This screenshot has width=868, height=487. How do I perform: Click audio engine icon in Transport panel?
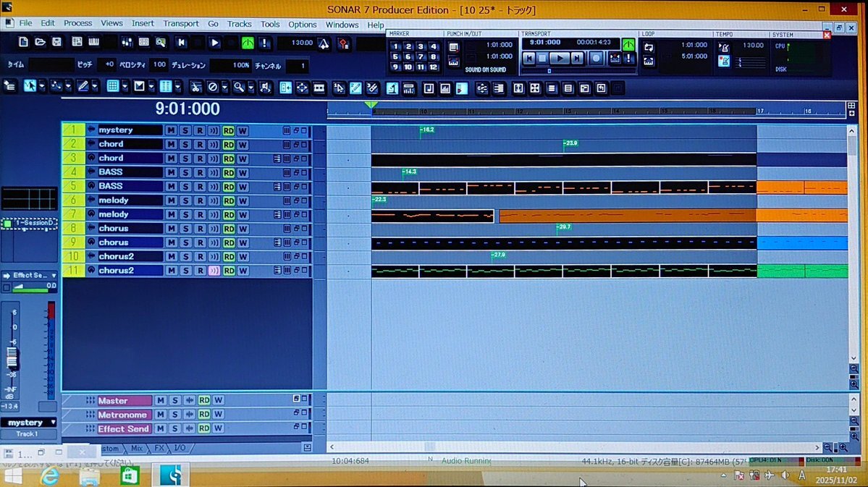coord(628,44)
